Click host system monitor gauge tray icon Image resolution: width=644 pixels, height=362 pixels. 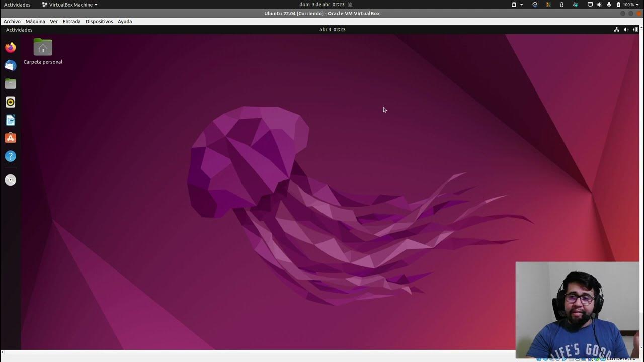click(x=535, y=5)
